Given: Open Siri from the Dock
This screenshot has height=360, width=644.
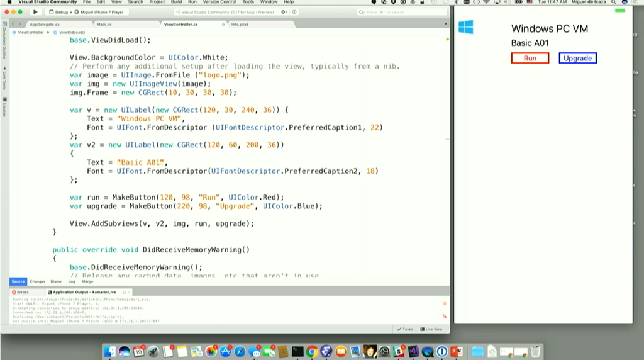Looking at the screenshot, I should [124, 351].
